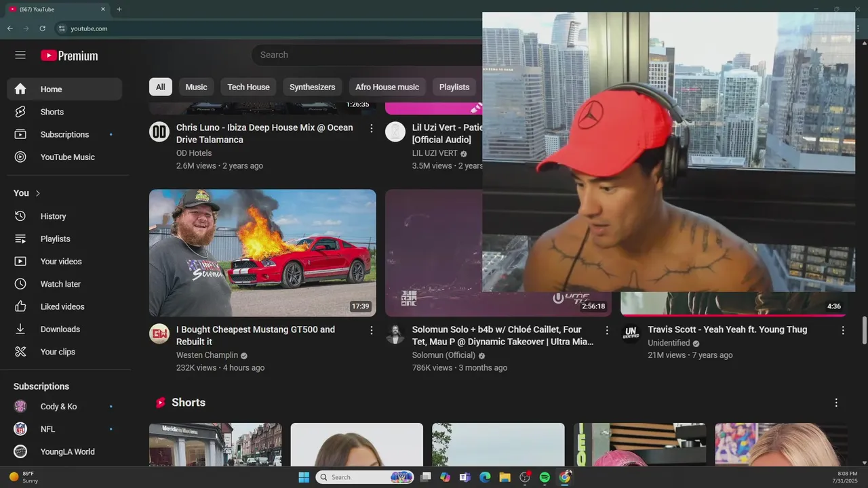This screenshot has height=488, width=868.
Task: Open Windows Start menu
Action: click(304, 477)
